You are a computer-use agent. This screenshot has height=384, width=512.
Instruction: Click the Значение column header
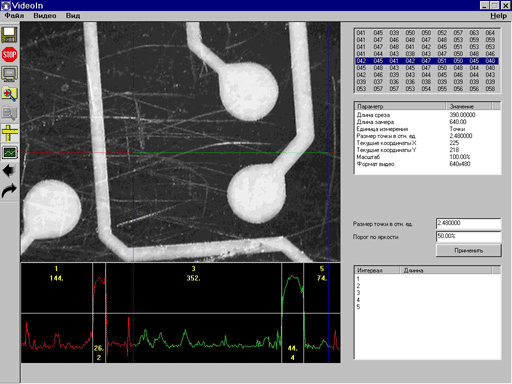[469, 106]
